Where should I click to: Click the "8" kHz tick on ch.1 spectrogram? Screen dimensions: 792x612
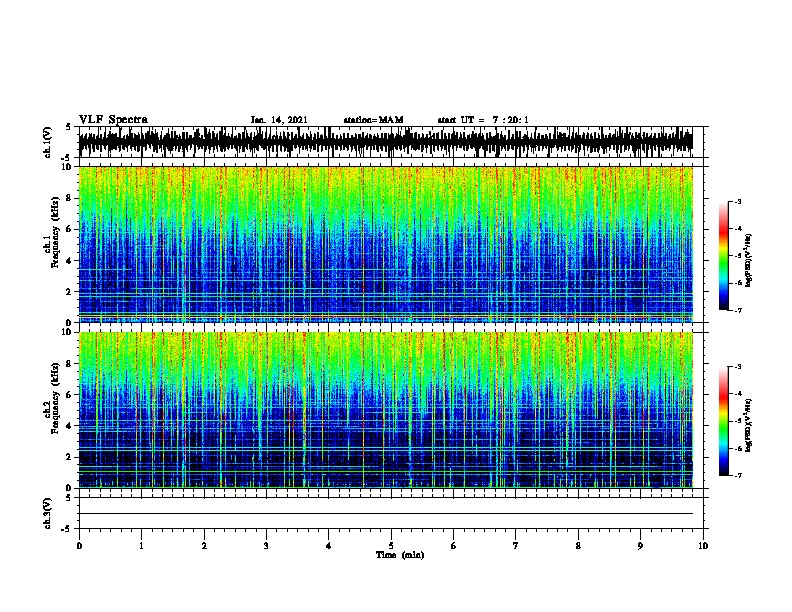(69, 198)
